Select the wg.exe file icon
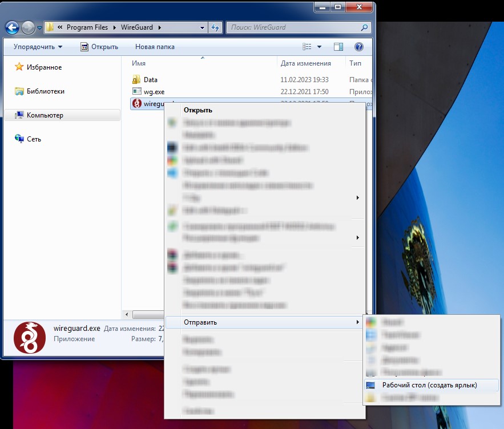This screenshot has width=504, height=429. [136, 91]
